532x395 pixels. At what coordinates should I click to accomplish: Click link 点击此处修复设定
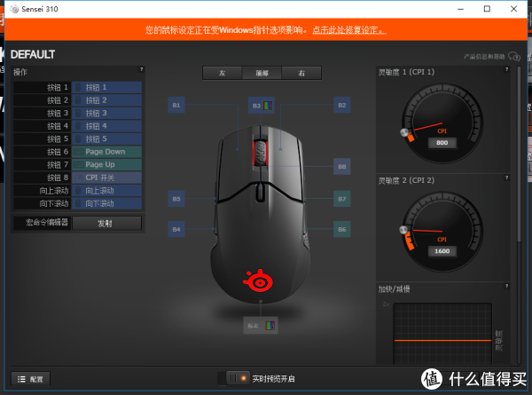point(349,30)
